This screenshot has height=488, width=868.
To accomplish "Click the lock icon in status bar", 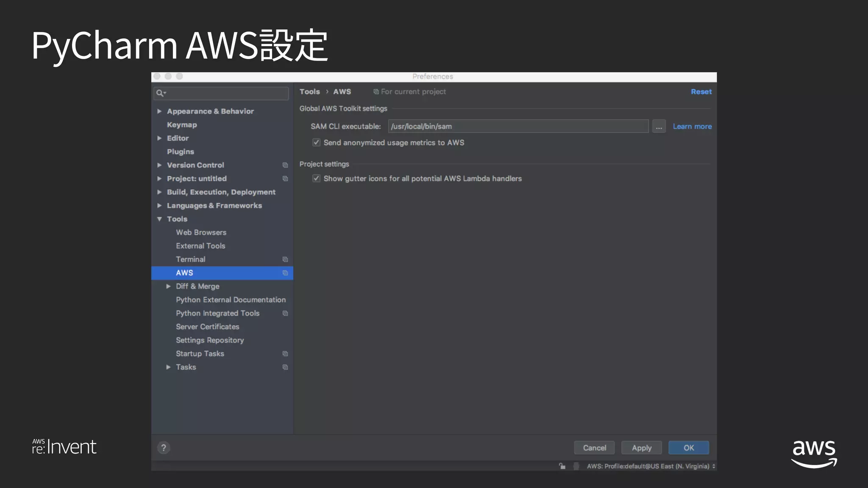I will [562, 466].
